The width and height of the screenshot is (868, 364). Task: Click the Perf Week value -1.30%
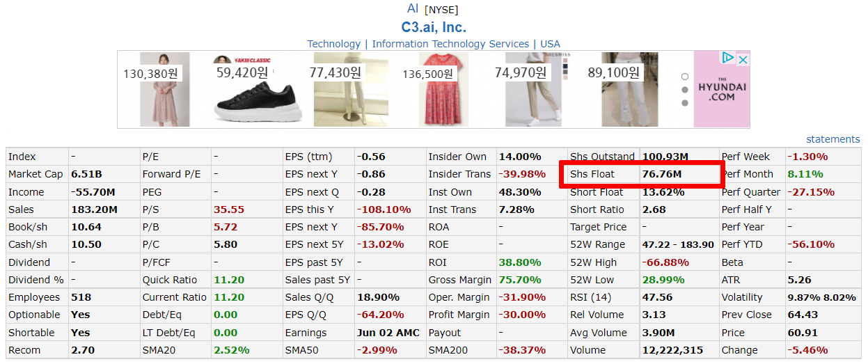[x=808, y=157]
